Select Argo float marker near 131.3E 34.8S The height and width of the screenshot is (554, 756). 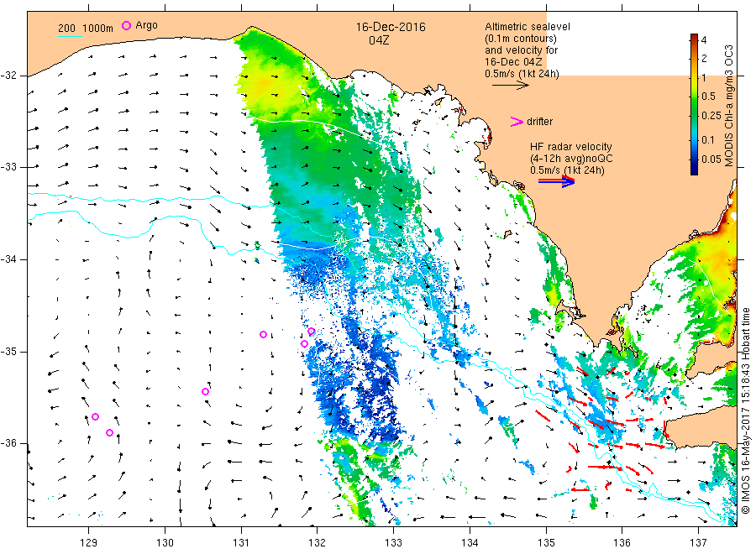[x=263, y=334]
